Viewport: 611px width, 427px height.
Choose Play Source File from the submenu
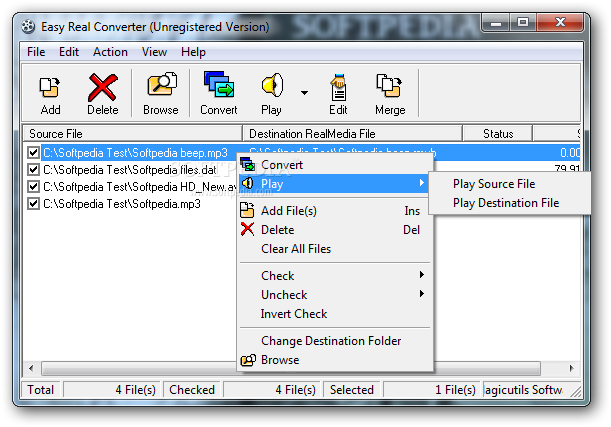[x=510, y=184]
